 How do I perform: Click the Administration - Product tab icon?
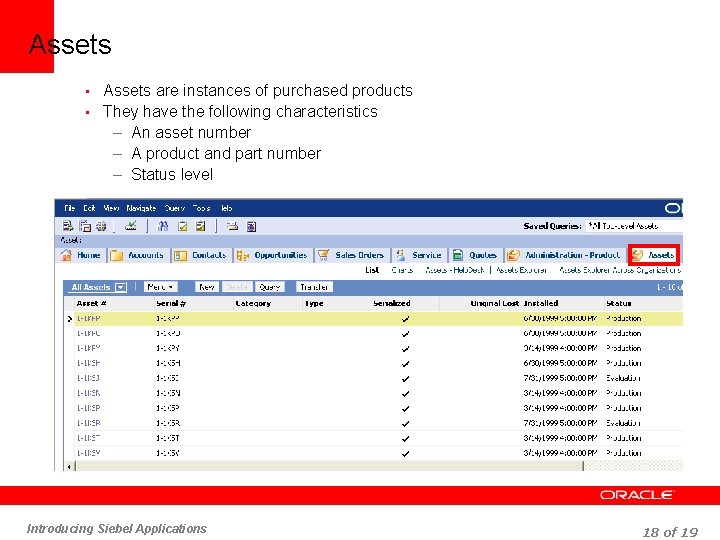point(513,255)
